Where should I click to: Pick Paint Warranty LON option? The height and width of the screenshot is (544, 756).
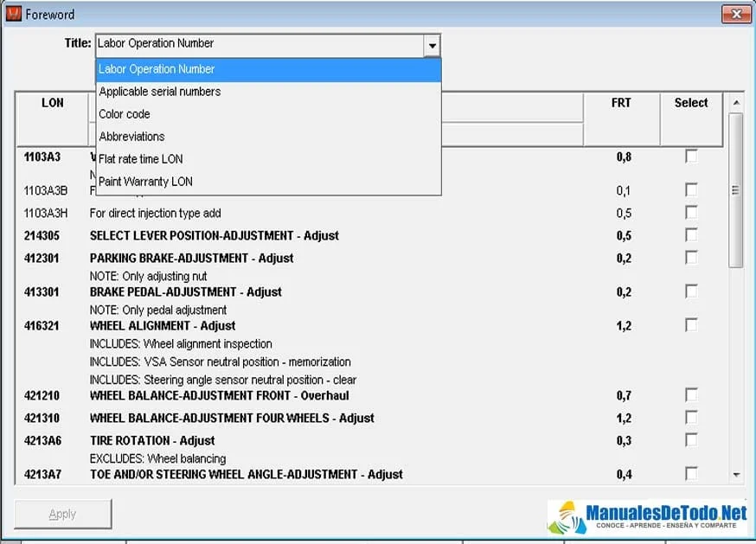[x=268, y=182]
